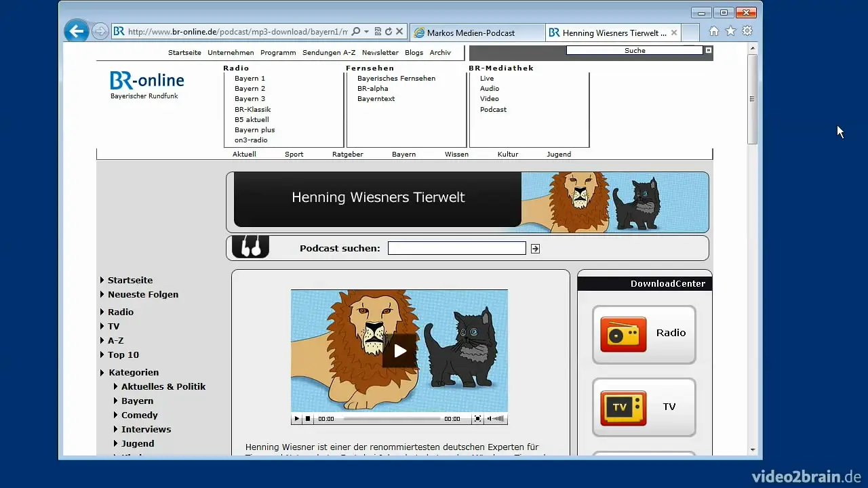Select the Jugend section tab
Screen dimensions: 868x488
pyautogui.click(x=559, y=155)
